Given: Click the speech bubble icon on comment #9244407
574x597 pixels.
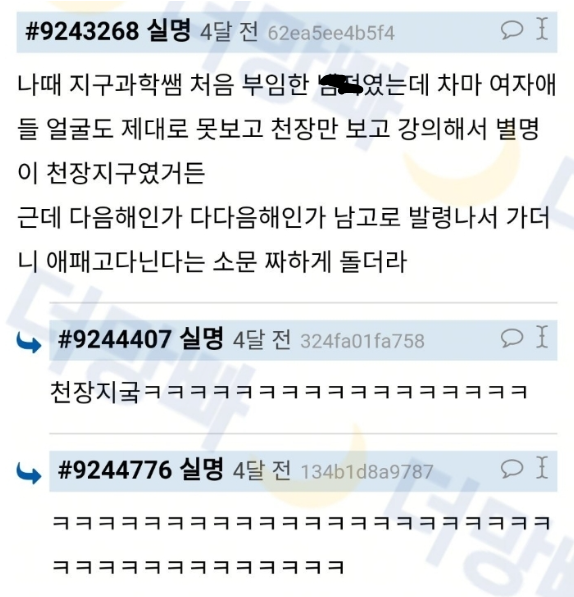Looking at the screenshot, I should click(x=512, y=337).
